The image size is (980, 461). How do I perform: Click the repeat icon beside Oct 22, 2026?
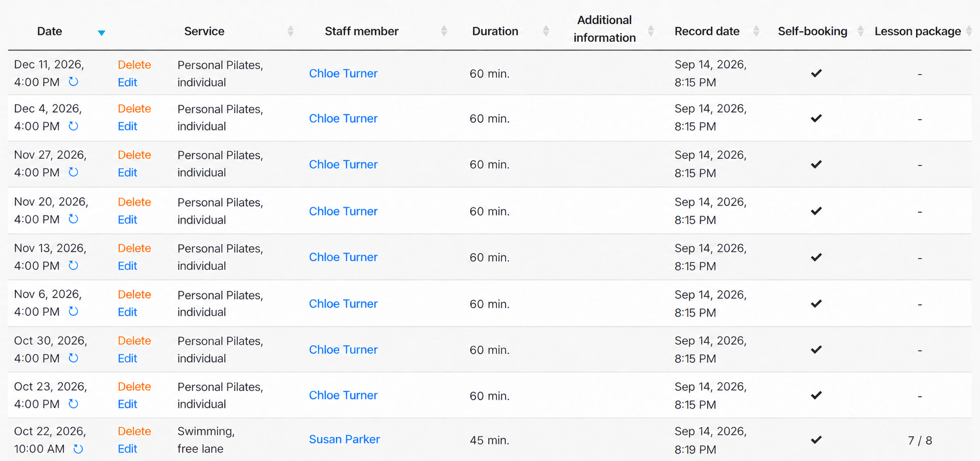[x=78, y=449]
